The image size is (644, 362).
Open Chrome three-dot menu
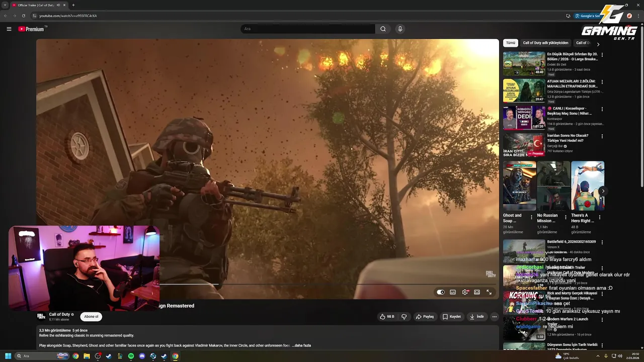(x=638, y=16)
